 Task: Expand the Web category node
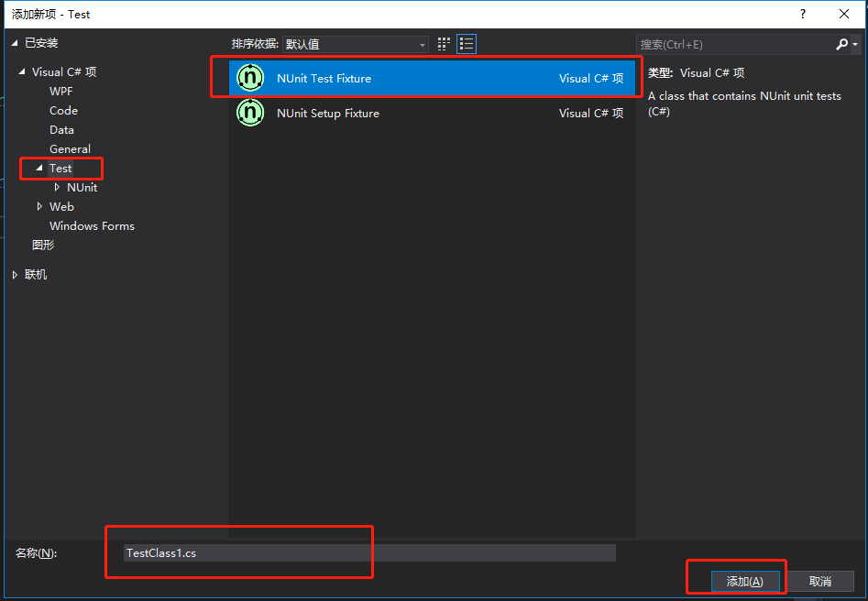[x=40, y=206]
